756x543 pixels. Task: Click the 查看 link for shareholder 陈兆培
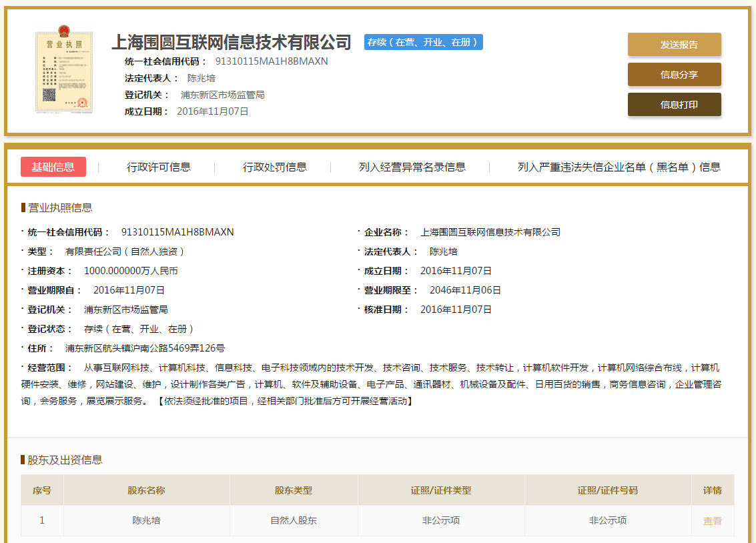pos(712,521)
